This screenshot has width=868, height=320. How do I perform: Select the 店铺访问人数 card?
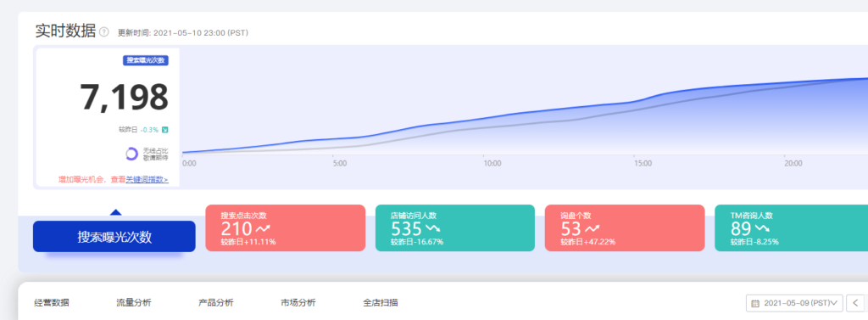pyautogui.click(x=455, y=228)
